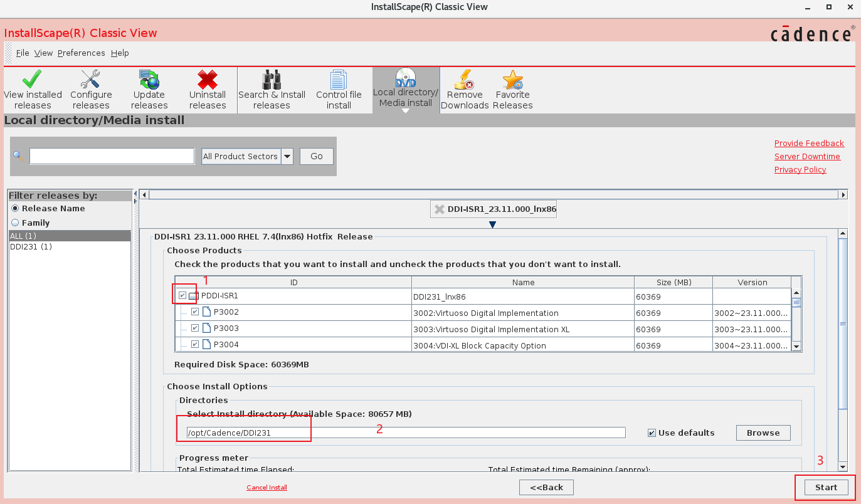The width and height of the screenshot is (861, 504).
Task: Open the File menu
Action: coord(23,53)
